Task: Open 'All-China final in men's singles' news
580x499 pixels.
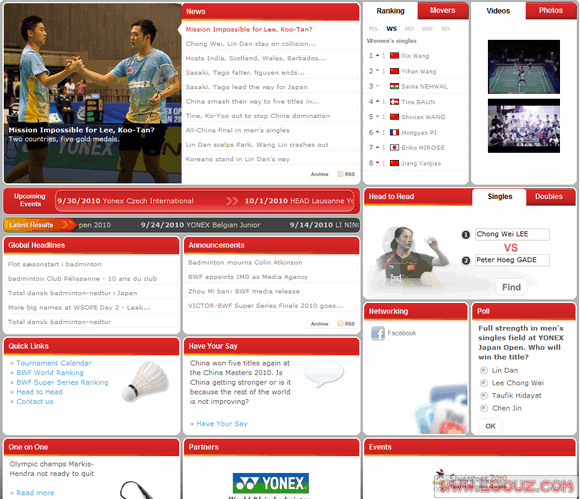Action: coord(237,130)
